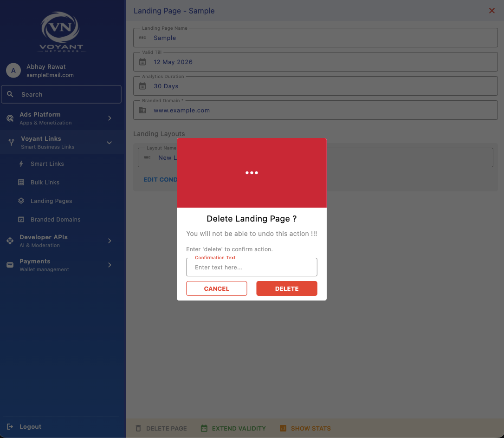This screenshot has height=438, width=504.
Task: Click the Show Stats chart icon
Action: tap(283, 428)
